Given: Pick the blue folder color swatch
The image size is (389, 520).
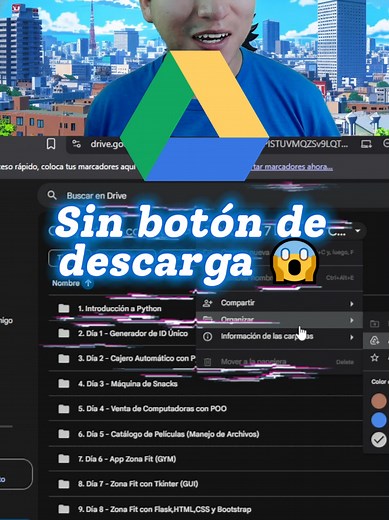Looking at the screenshot, I should tap(379, 420).
